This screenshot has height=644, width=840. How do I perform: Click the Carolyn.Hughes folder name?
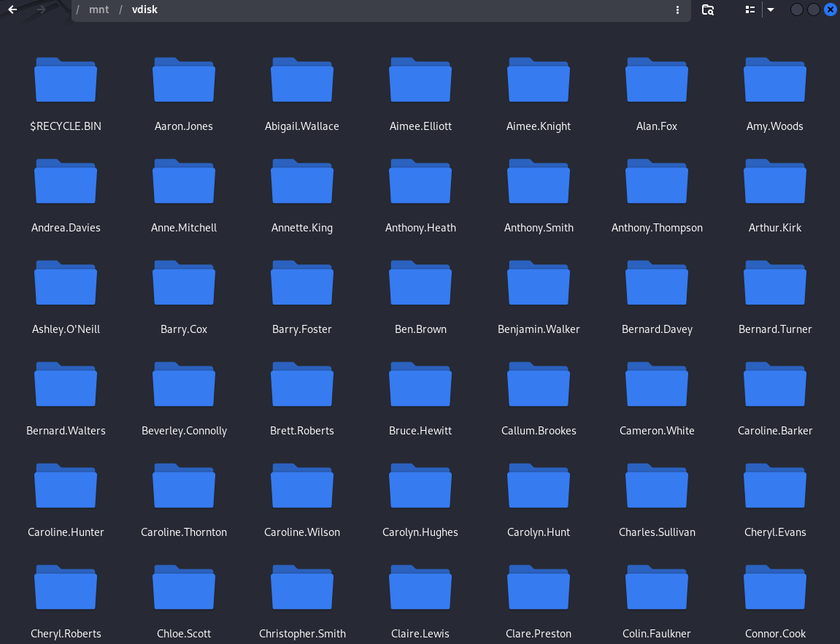[420, 532]
